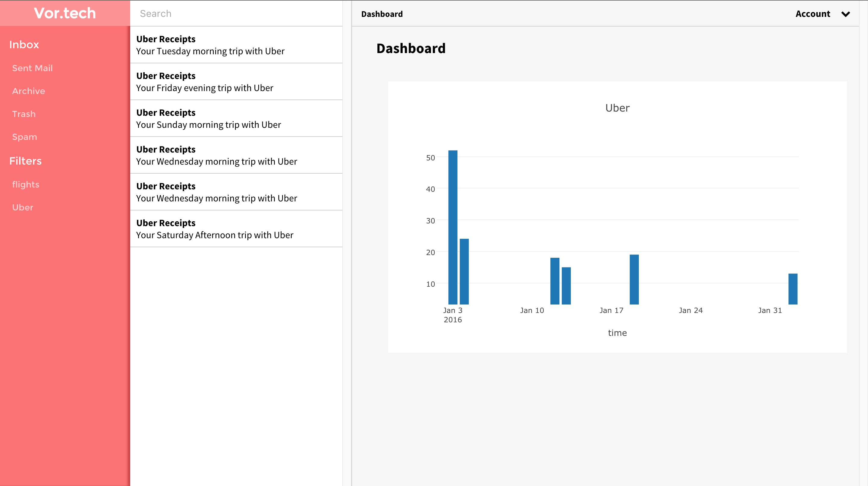Open the Account menu label
The width and height of the screenshot is (868, 486).
[813, 14]
